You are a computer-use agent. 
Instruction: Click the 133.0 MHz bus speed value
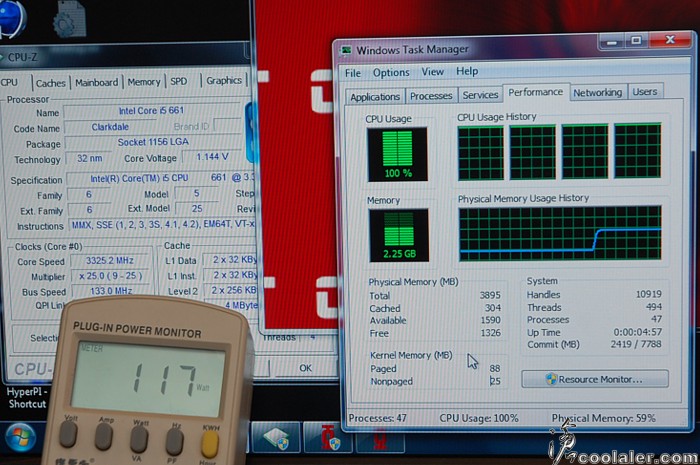pyautogui.click(x=111, y=291)
